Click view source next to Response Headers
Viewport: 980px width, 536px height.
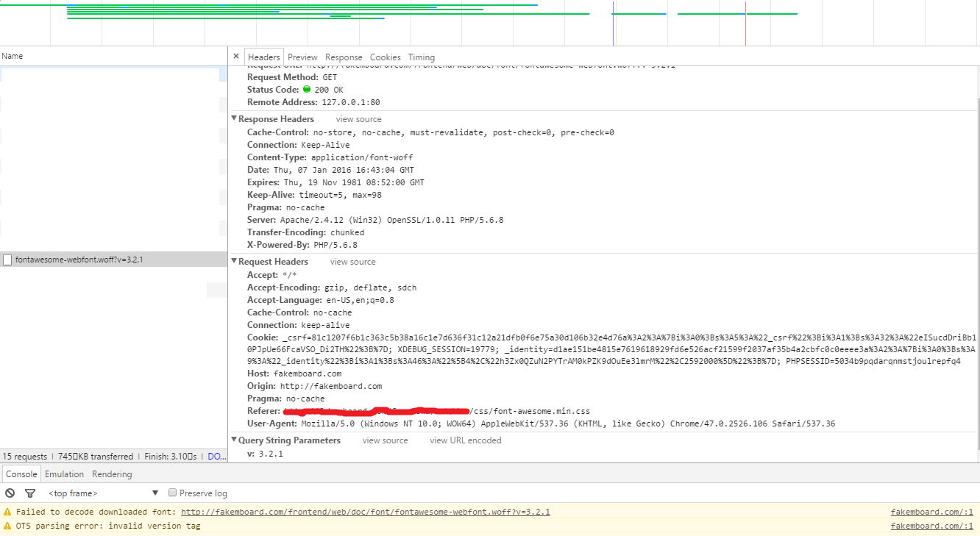tap(359, 119)
